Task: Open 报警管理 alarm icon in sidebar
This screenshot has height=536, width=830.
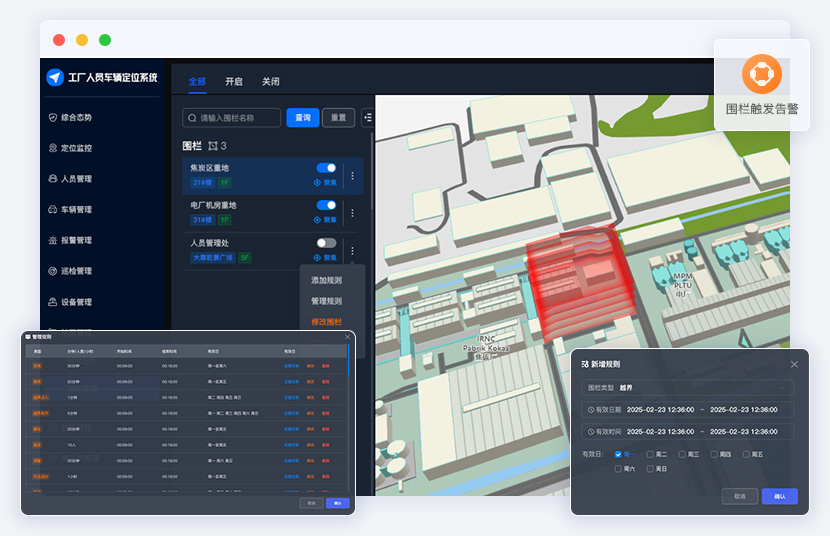Action: pos(53,240)
